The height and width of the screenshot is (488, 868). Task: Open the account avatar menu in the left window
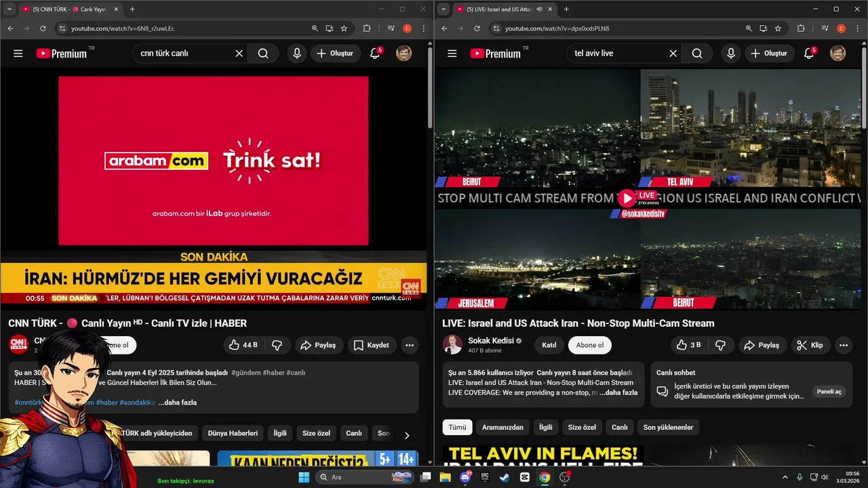coord(404,54)
